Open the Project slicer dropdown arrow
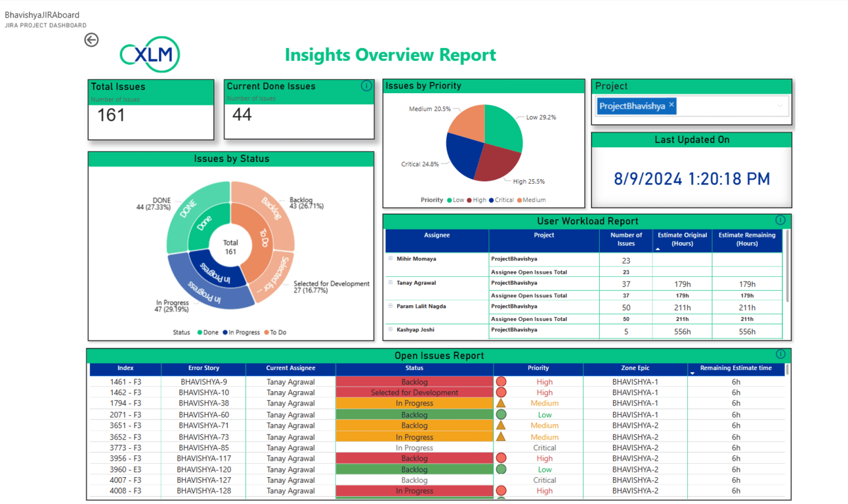This screenshot has width=848, height=504. pyautogui.click(x=780, y=106)
